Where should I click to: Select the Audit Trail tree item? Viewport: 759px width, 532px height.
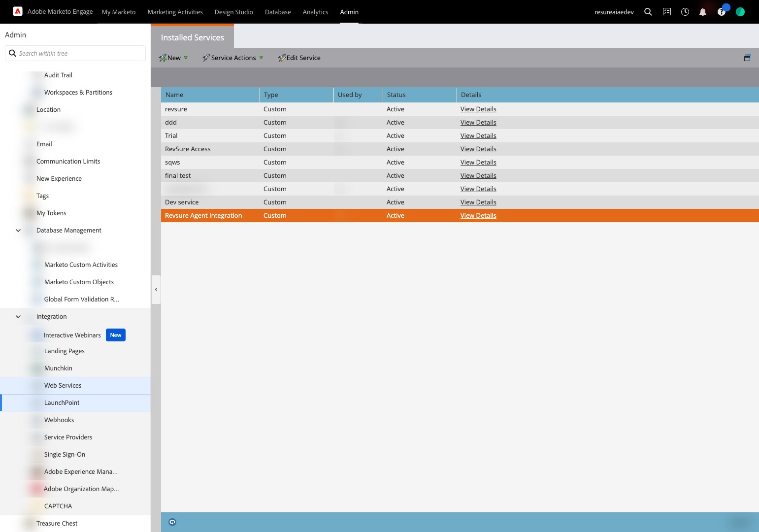coord(58,75)
